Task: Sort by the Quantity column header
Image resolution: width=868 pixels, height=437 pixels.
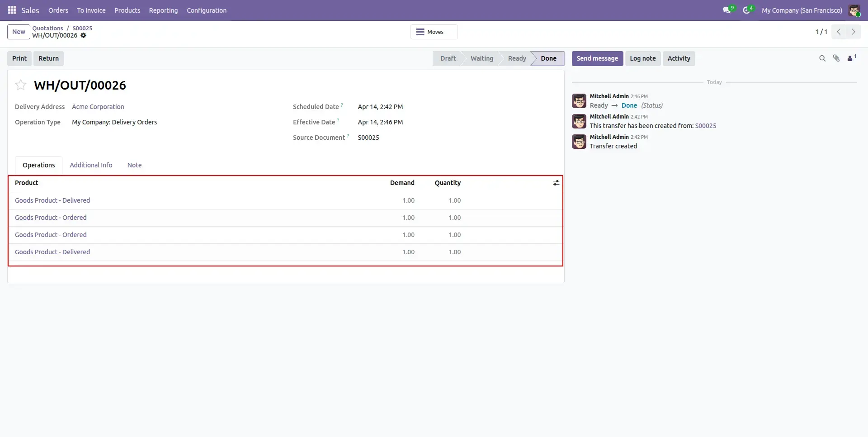Action: 448,183
